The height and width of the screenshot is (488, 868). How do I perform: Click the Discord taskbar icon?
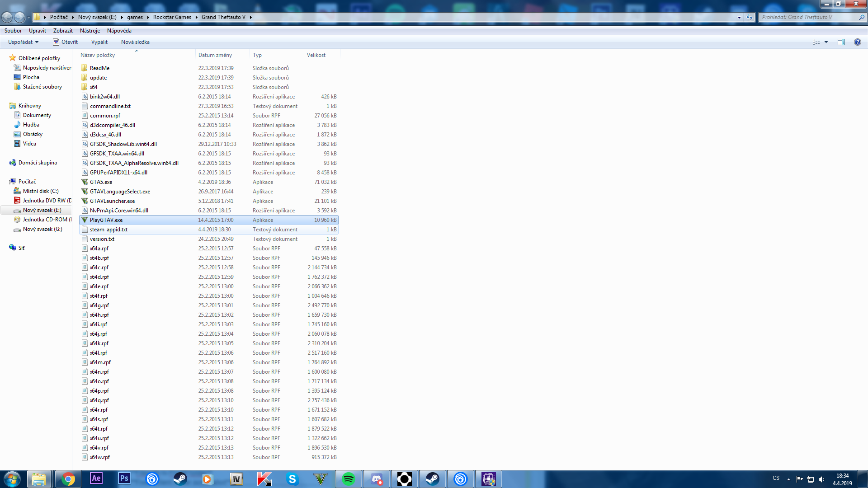click(x=377, y=479)
